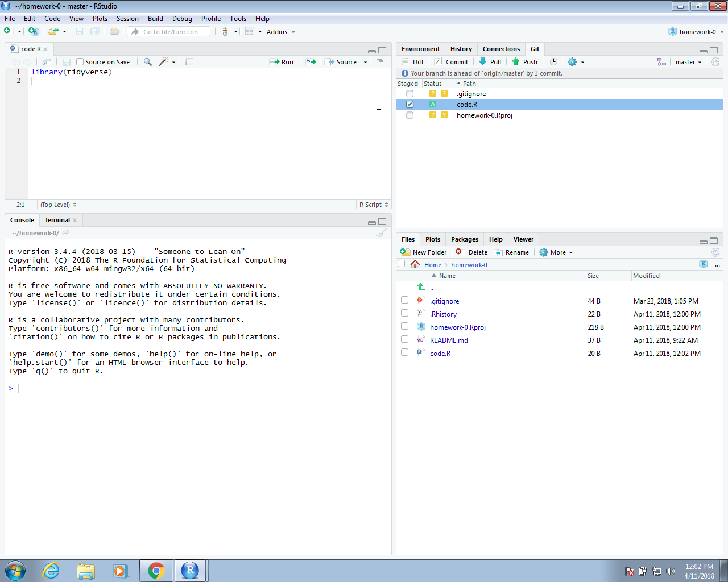This screenshot has height=582, width=728.
Task: Go up to parent directory in Files pane
Action: click(421, 288)
